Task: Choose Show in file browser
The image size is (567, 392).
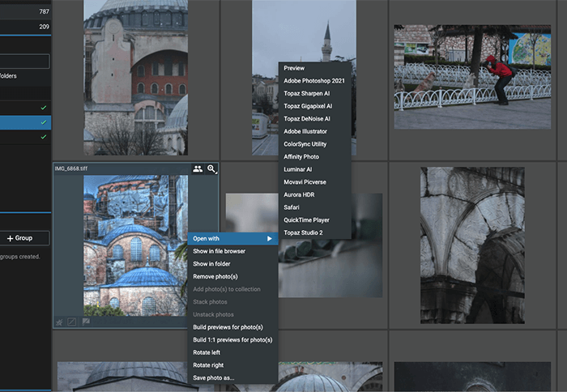Action: coord(219,251)
